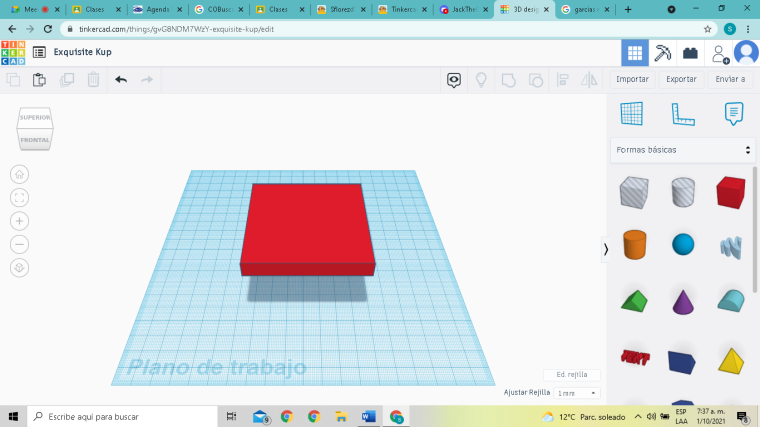Screen dimensions: 760x427
Task: Invite a collaborator with add-person icon
Action: 720,54
